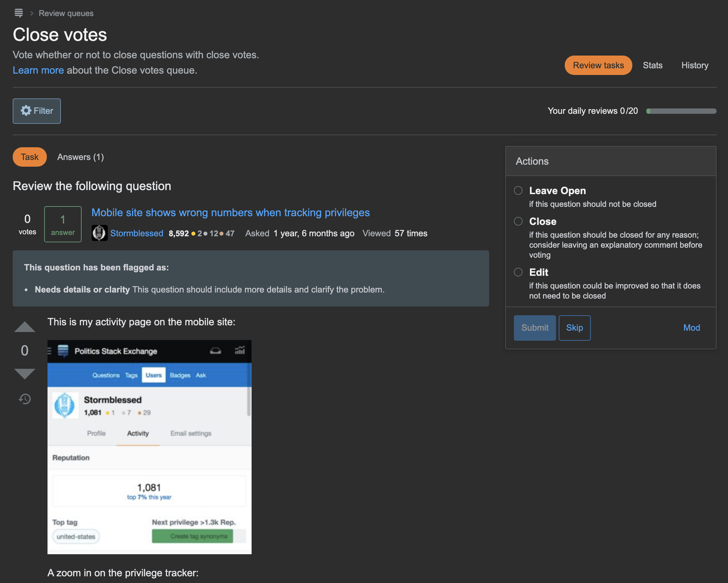Click the Review queues breadcrumb icon
Viewport: 728px width, 583px height.
point(18,13)
